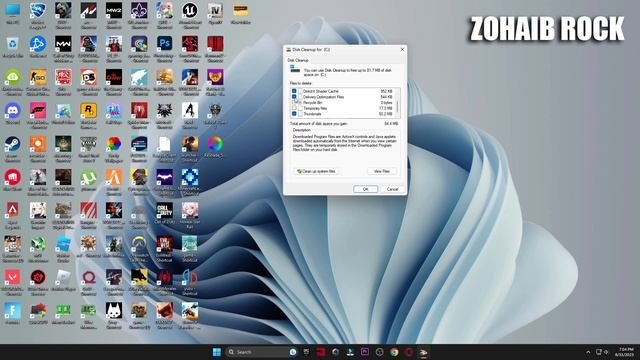
Task: Click the View Files button
Action: (382, 171)
